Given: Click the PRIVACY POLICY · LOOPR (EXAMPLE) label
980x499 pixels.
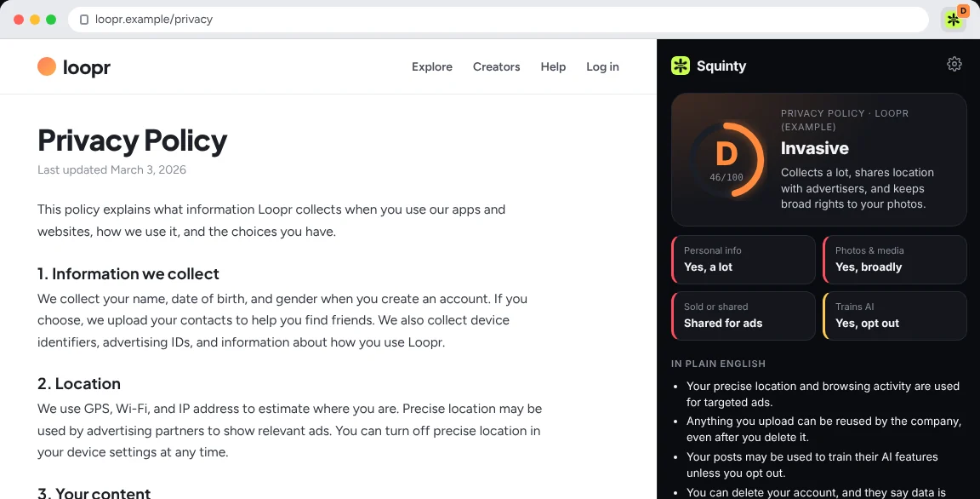Looking at the screenshot, I should pos(845,120).
